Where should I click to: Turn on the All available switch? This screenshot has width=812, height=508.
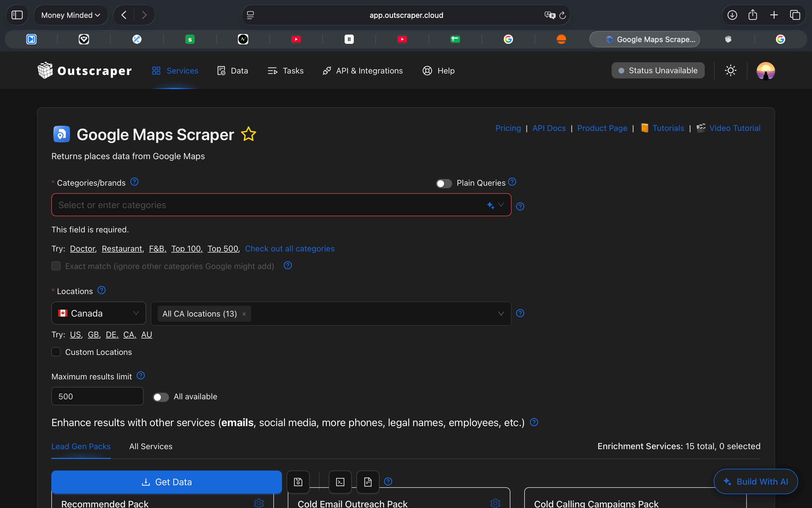tap(161, 397)
